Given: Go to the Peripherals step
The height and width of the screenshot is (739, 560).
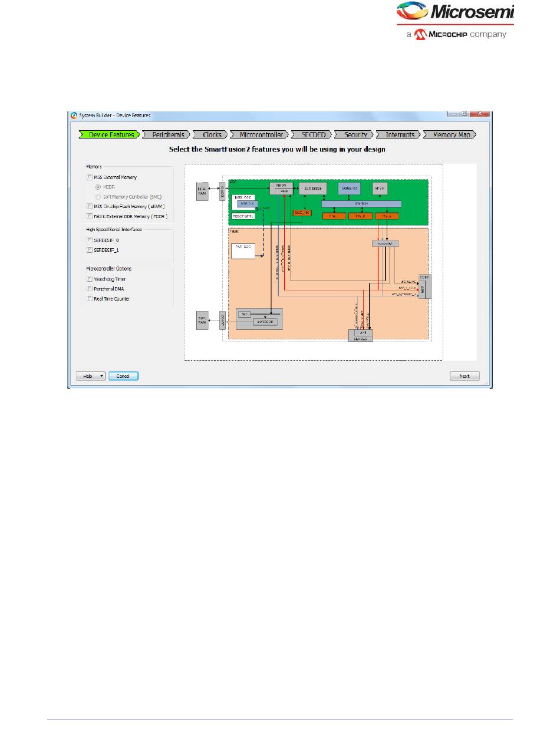Looking at the screenshot, I should pyautogui.click(x=167, y=134).
